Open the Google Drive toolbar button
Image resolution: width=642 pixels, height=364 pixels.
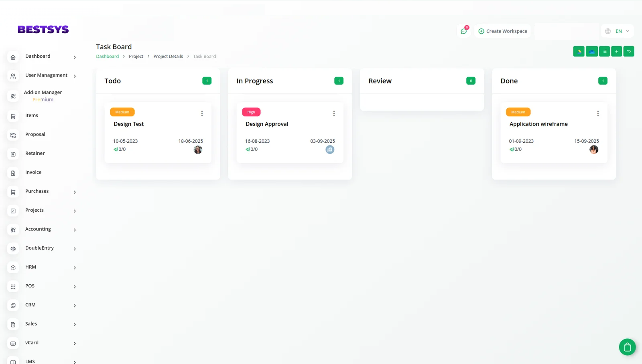tap(579, 51)
